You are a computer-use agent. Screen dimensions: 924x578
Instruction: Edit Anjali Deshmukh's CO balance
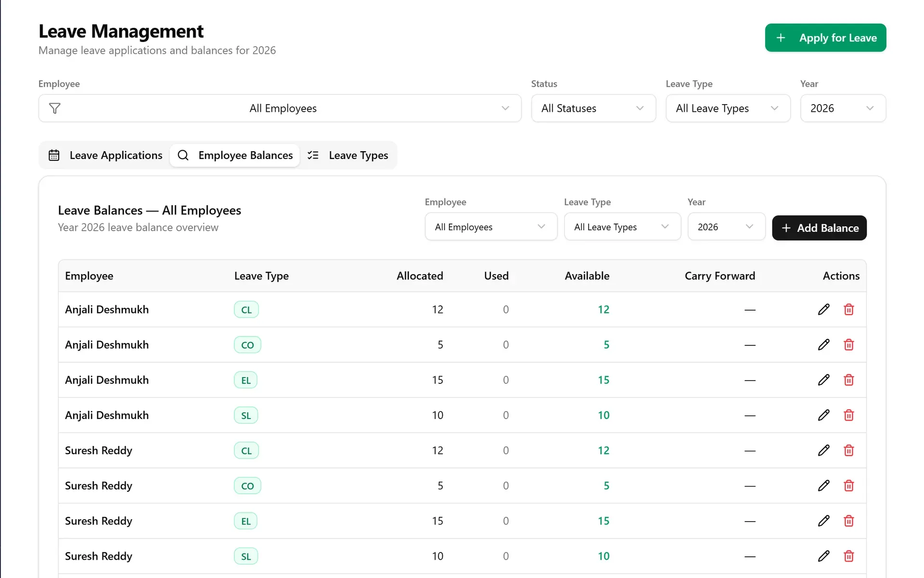click(823, 344)
